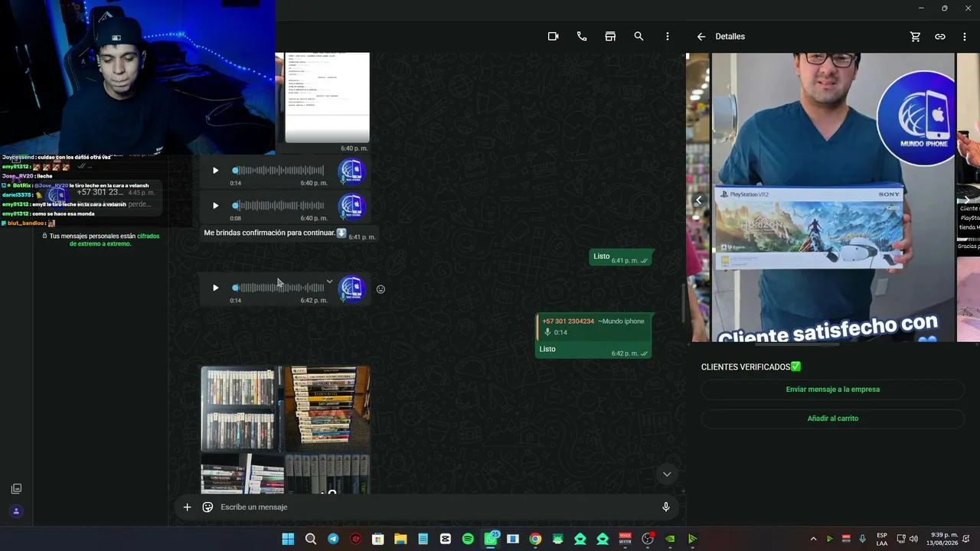Click 'Enviar mensaje a la empresa'
The width and height of the screenshot is (980, 551).
click(832, 390)
